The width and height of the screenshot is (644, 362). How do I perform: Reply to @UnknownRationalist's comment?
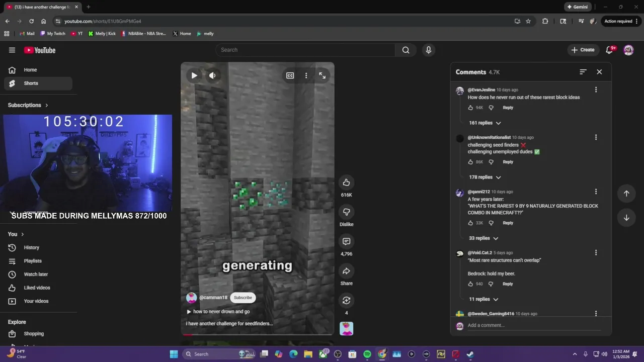(508, 162)
